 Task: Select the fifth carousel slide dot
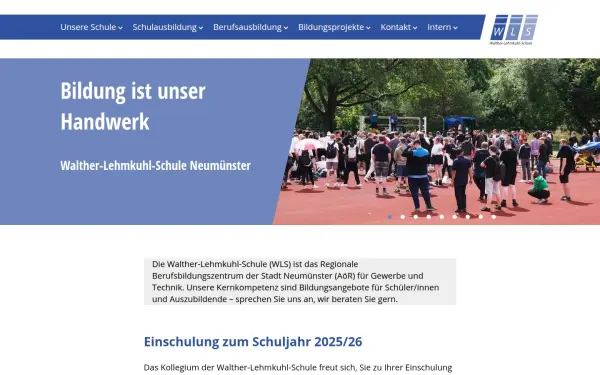[442, 217]
